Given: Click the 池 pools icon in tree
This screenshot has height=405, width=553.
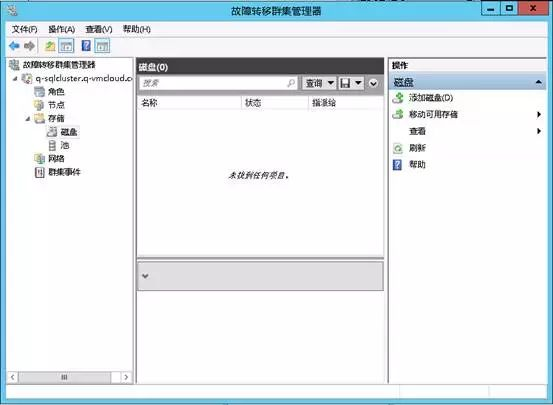Looking at the screenshot, I should point(52,145).
